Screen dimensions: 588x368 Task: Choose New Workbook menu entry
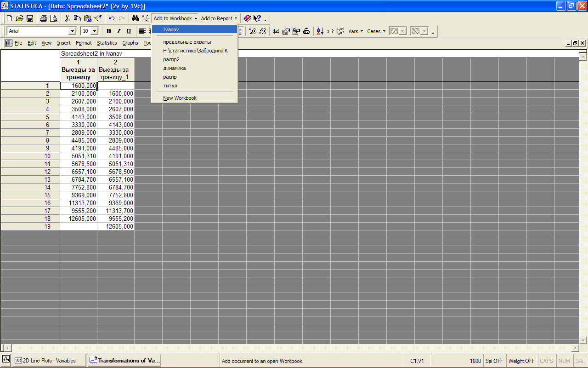tap(194, 98)
